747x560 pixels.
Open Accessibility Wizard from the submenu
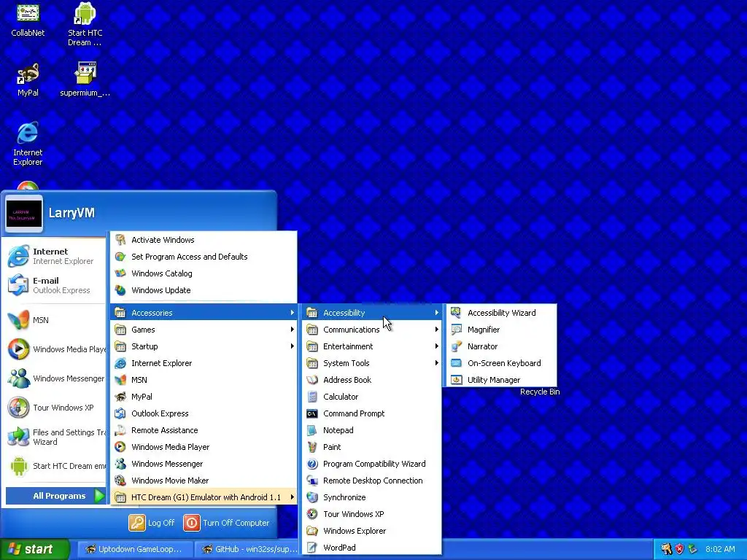[x=499, y=313]
